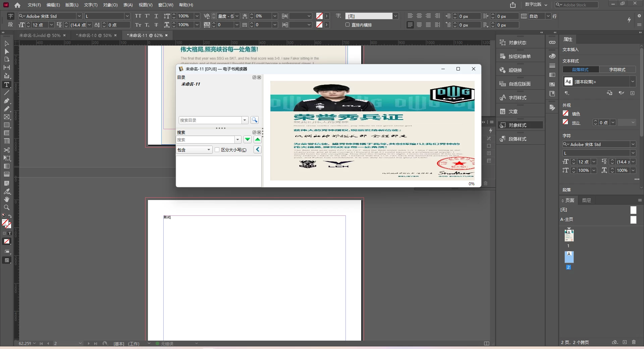Select the Pencil tool
644x349 pixels.
pyautogui.click(x=6, y=109)
